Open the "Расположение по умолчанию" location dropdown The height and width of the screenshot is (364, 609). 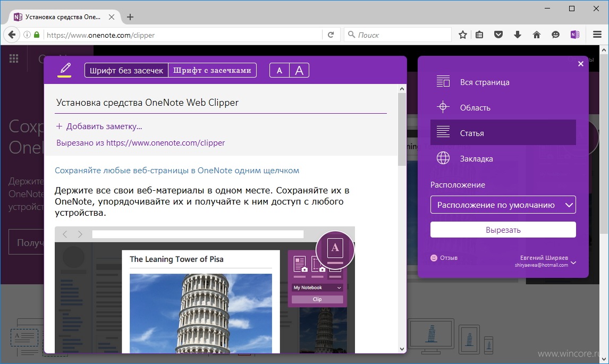pos(503,205)
